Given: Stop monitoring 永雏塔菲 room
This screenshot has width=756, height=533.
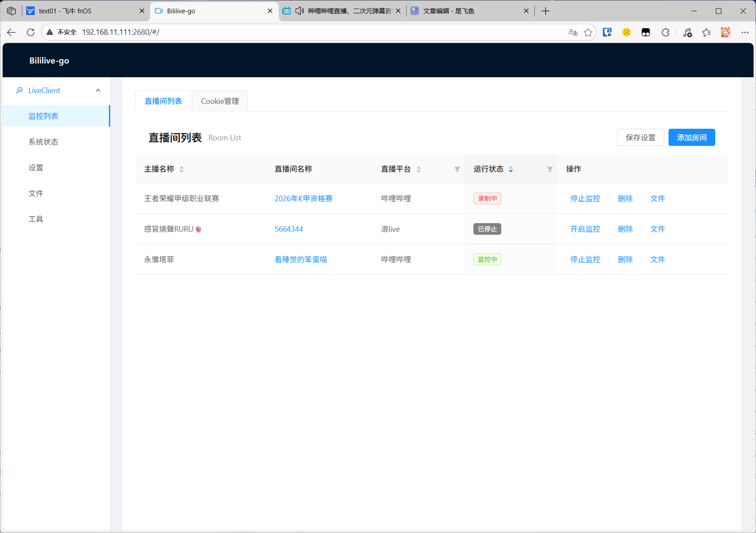Looking at the screenshot, I should click(x=585, y=259).
